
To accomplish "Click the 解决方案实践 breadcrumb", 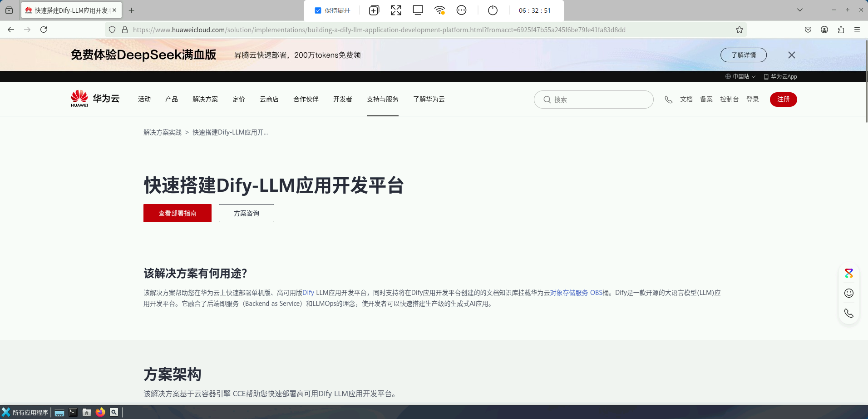I will (x=163, y=132).
